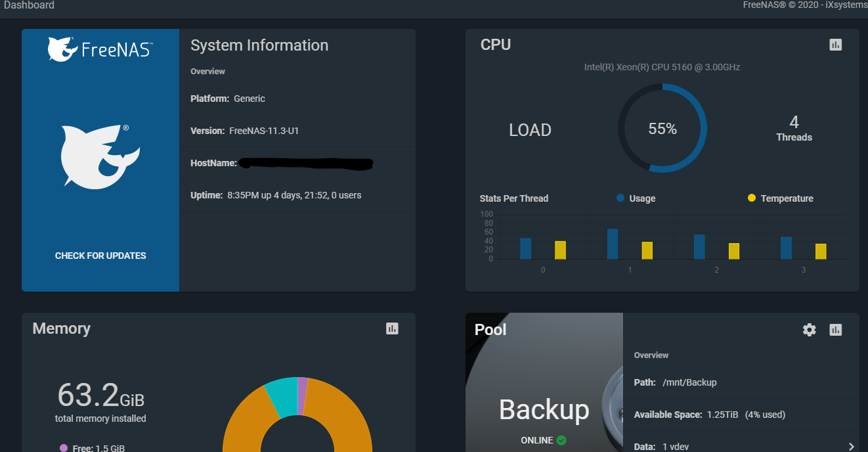
Task: Open Backup pool settings gear
Action: [810, 330]
